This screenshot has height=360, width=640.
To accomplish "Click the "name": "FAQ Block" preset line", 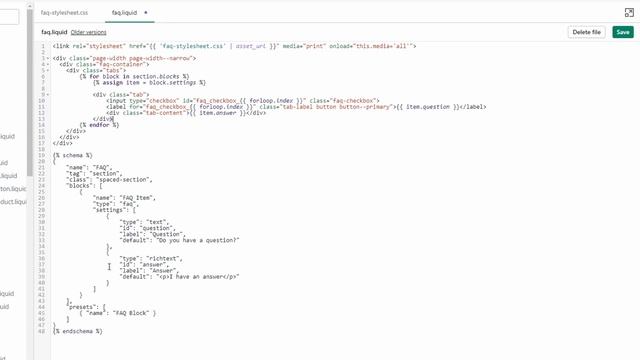I will [x=118, y=313].
